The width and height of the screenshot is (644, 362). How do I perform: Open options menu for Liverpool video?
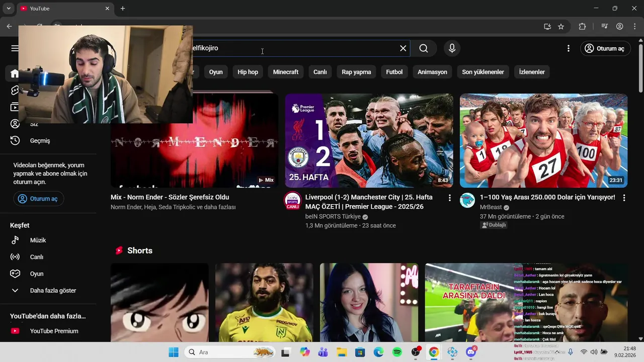[x=450, y=198]
